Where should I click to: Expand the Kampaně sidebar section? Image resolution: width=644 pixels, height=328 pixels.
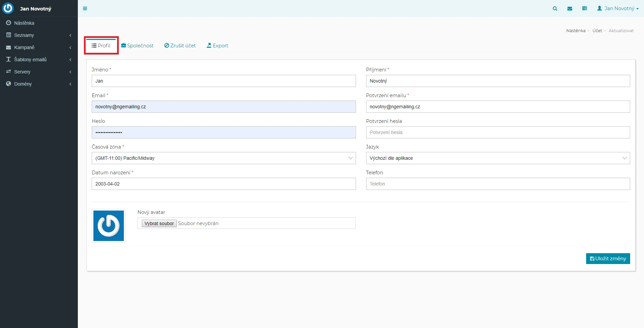click(24, 47)
